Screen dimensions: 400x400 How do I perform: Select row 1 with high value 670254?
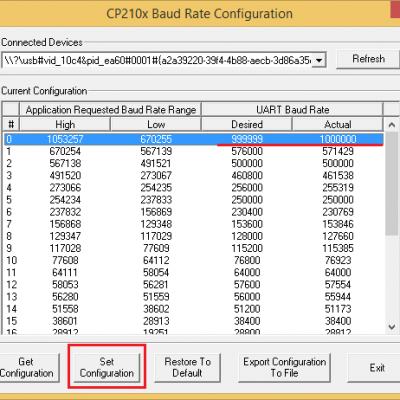[x=65, y=151]
